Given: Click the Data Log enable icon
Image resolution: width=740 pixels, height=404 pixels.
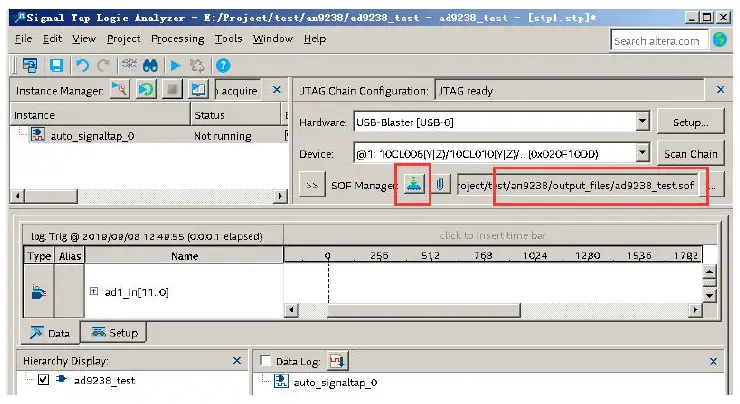Looking at the screenshot, I should [x=337, y=362].
